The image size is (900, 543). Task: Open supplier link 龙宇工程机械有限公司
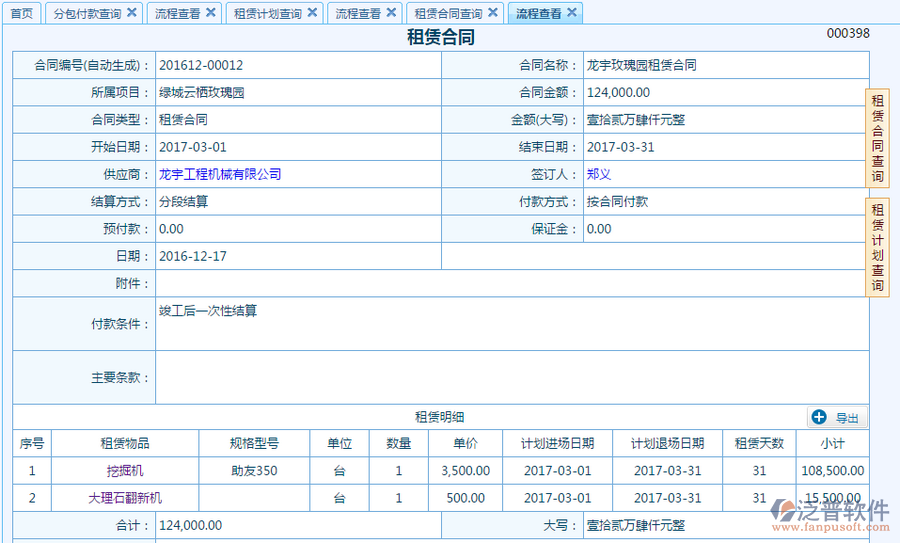coord(220,174)
